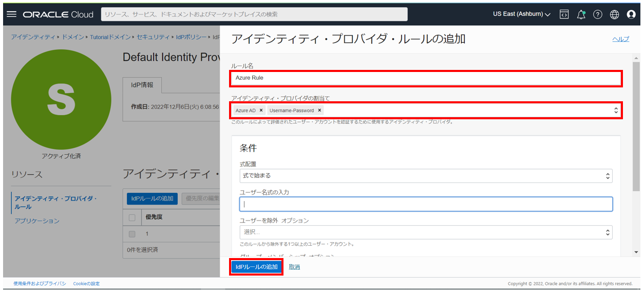Check the select-all checkbox in table header
Screen dimensions: 644x292
(x=132, y=217)
